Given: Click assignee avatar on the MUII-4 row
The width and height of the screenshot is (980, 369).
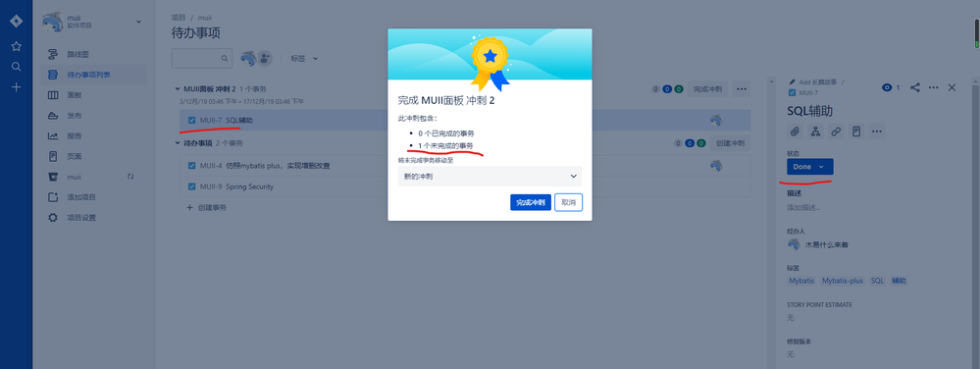Looking at the screenshot, I should (716, 166).
